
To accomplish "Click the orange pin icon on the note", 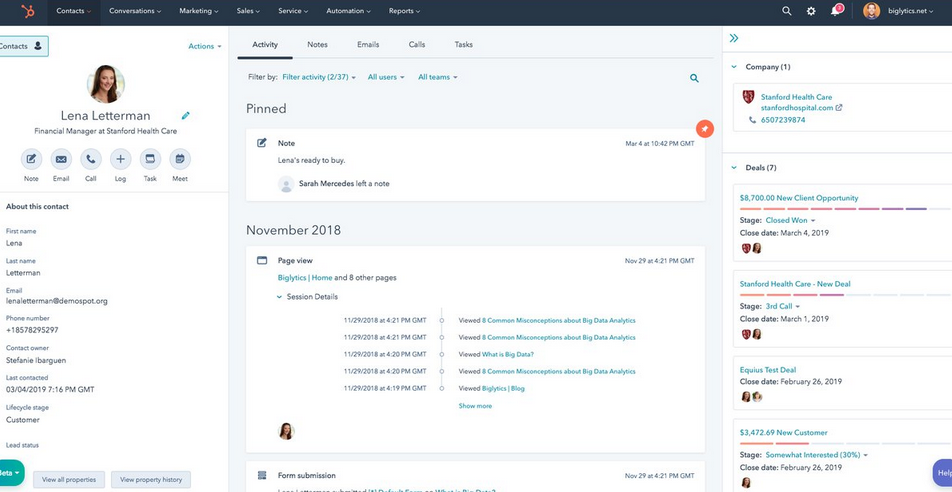I will coord(704,129).
